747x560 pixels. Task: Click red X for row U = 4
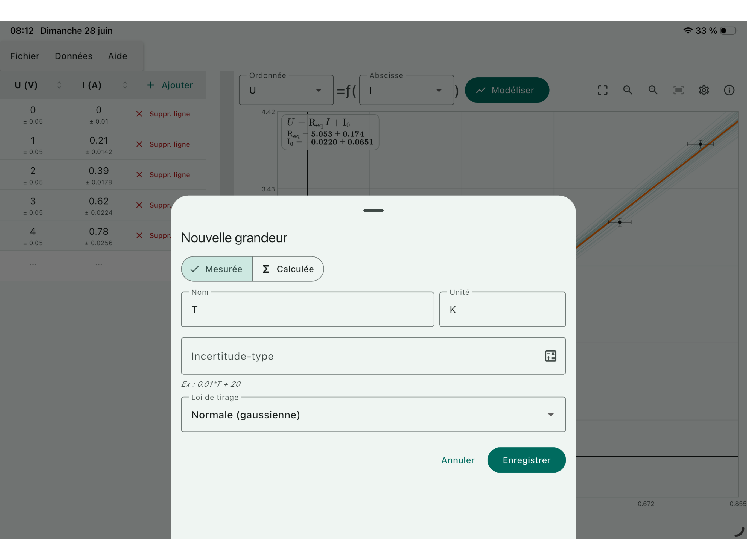(x=139, y=235)
